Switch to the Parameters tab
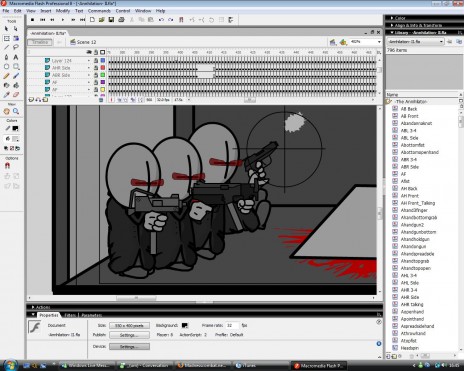The height and width of the screenshot is (371, 464). tap(92, 315)
